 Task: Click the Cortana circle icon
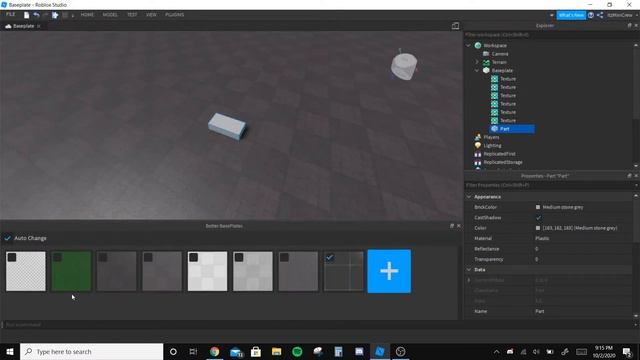(x=173, y=351)
